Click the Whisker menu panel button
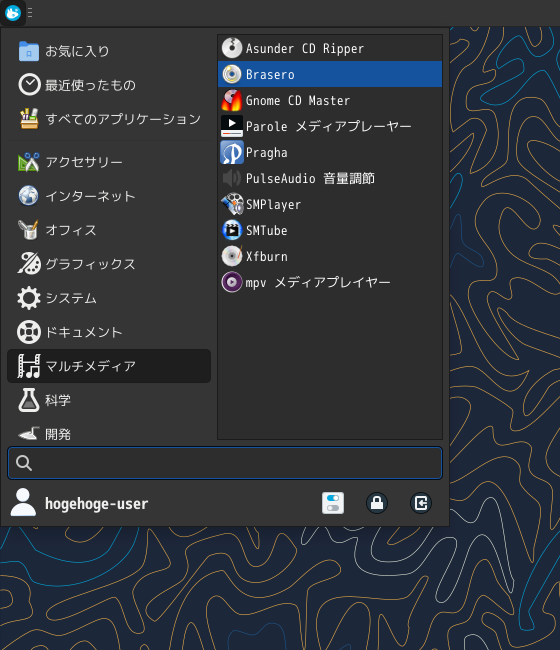The height and width of the screenshot is (650, 560). click(13, 13)
